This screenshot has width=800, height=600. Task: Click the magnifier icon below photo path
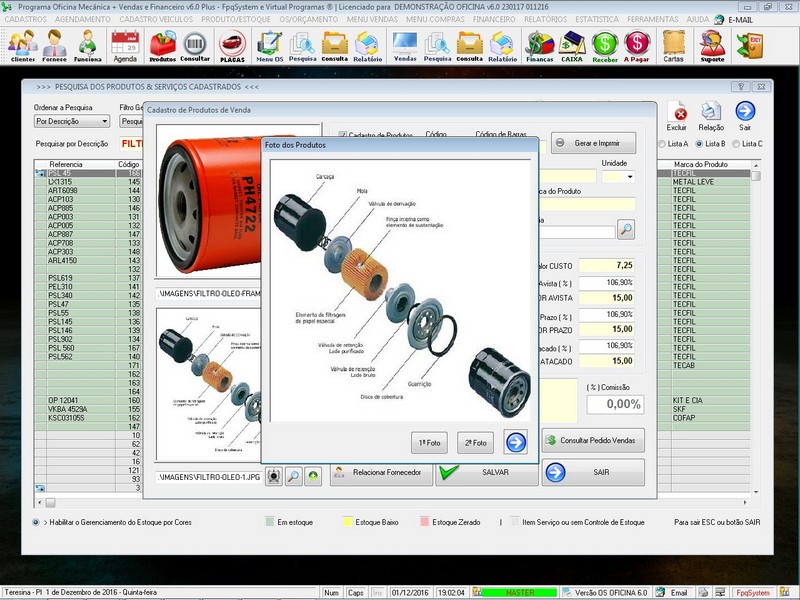tap(293, 477)
